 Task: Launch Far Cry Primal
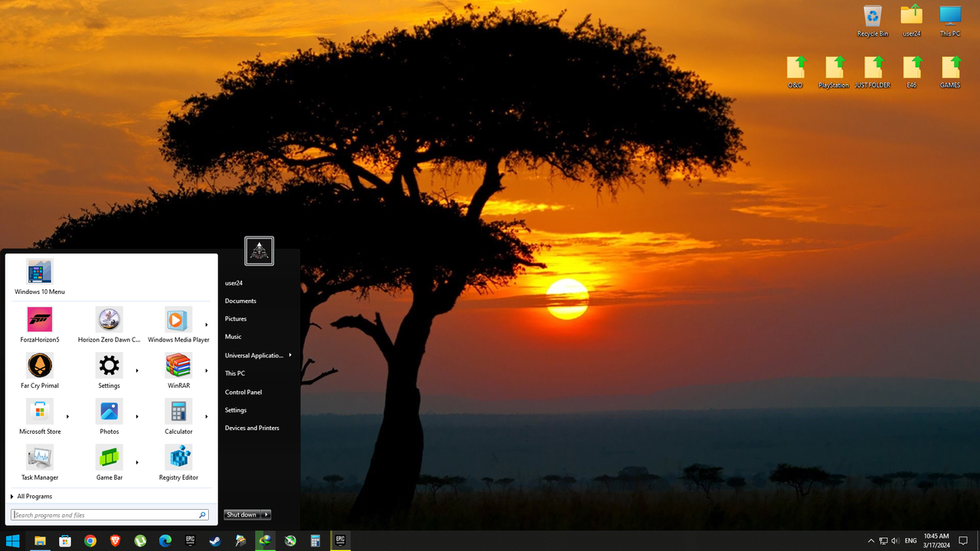[40, 370]
